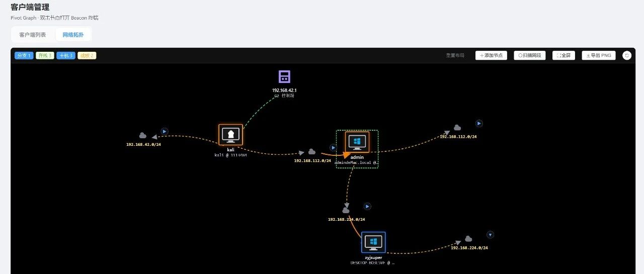Viewport: 644px width, 274px height.
Task: Click the blue 主机 3 tag
Action: click(x=66, y=55)
